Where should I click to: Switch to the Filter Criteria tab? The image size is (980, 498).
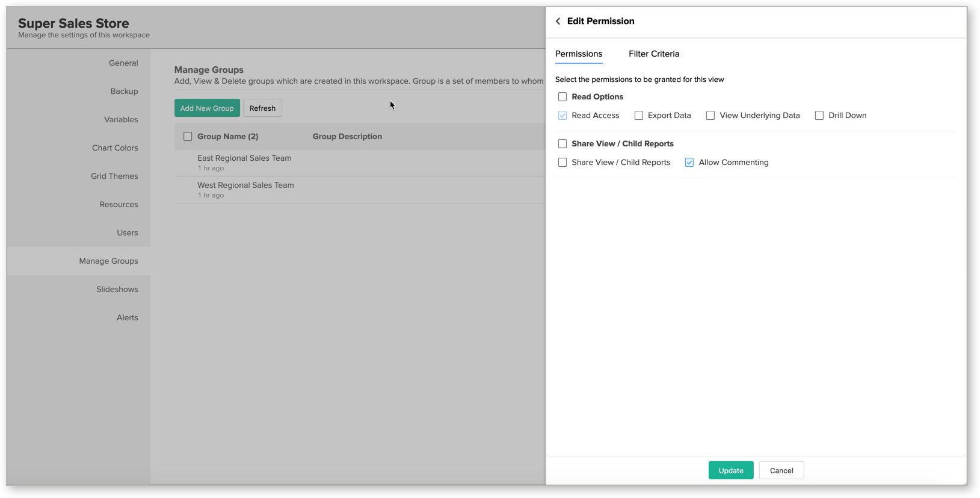[653, 54]
